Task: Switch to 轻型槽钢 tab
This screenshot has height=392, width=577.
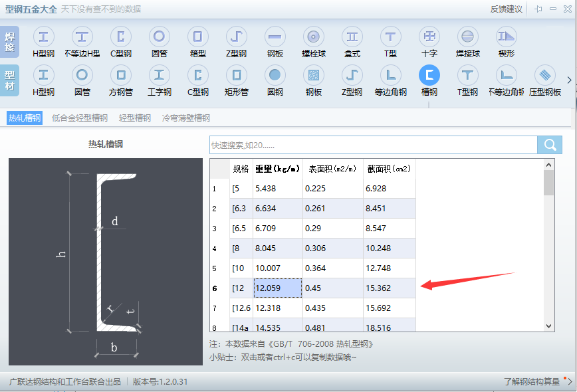Action: (x=135, y=118)
